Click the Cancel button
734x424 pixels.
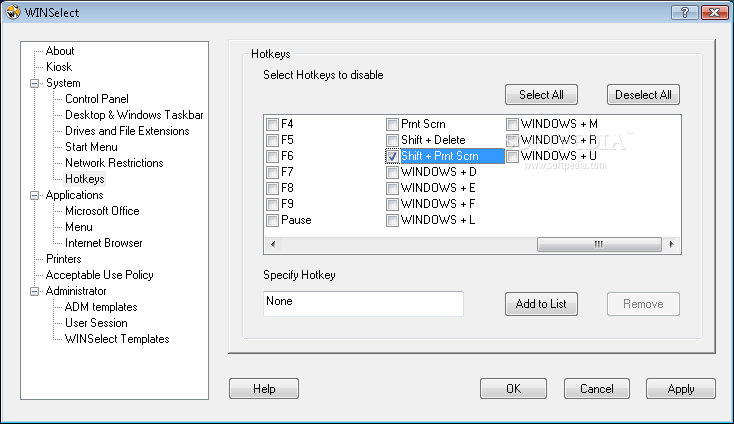click(597, 389)
